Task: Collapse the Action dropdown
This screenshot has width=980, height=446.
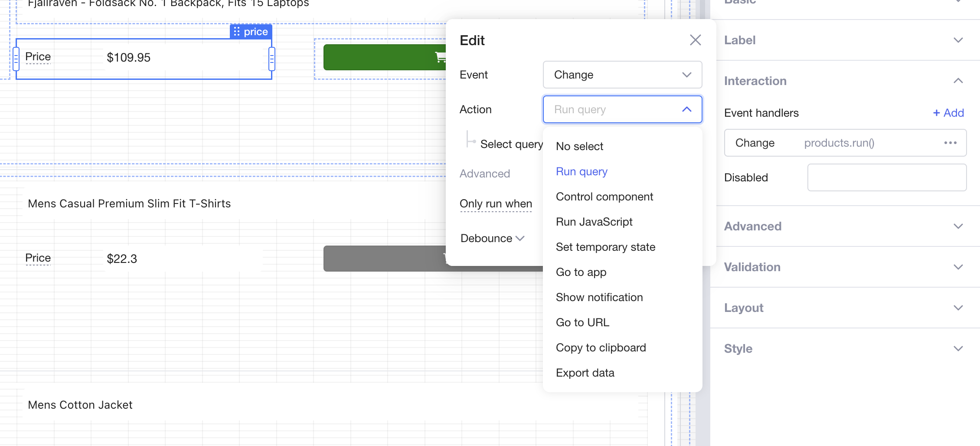Action: pos(686,109)
